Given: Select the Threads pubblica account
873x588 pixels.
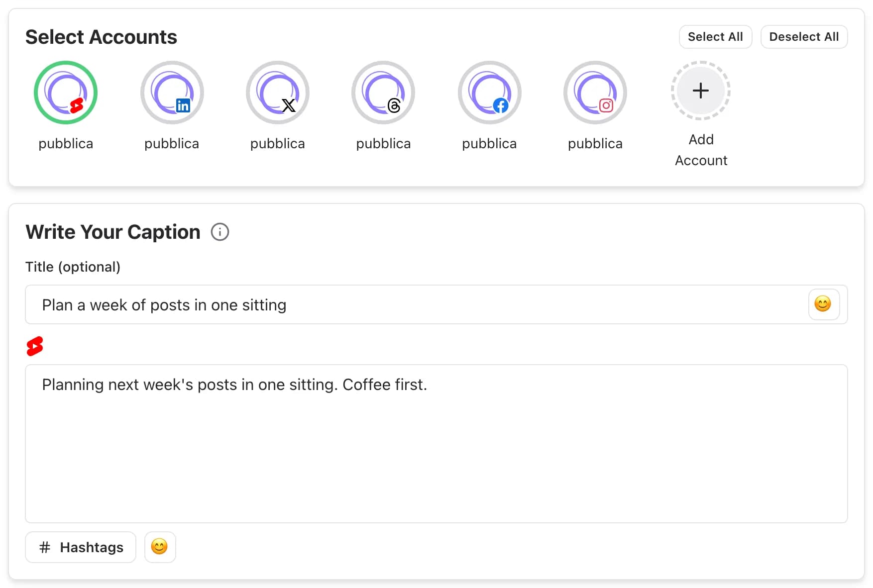Looking at the screenshot, I should coord(383,93).
